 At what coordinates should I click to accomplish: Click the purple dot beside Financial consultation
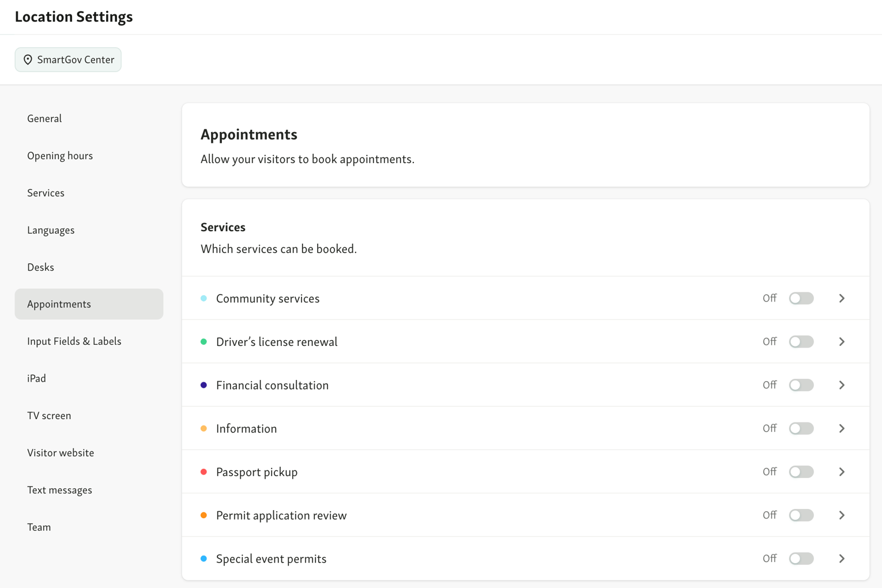(x=203, y=385)
